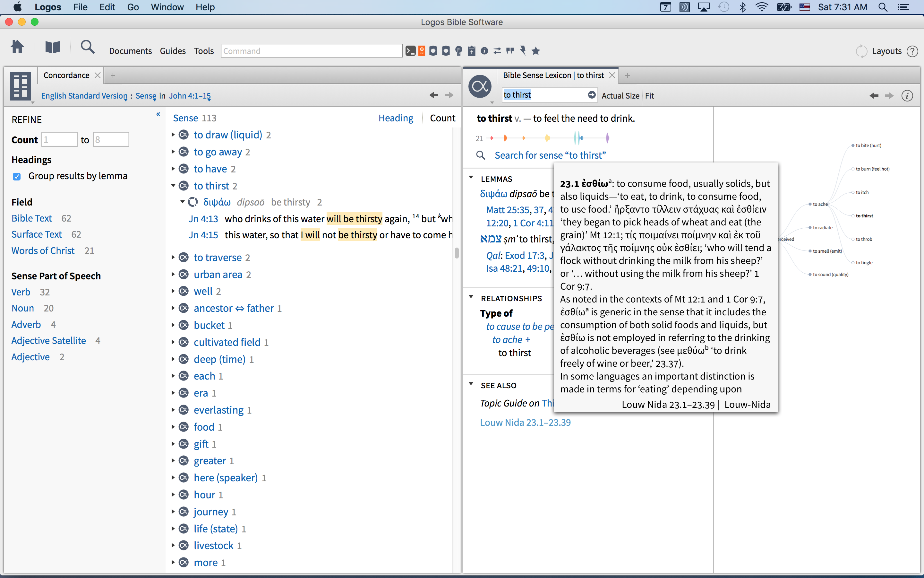Click the ring icon beside διψάω lemma

coord(193,202)
